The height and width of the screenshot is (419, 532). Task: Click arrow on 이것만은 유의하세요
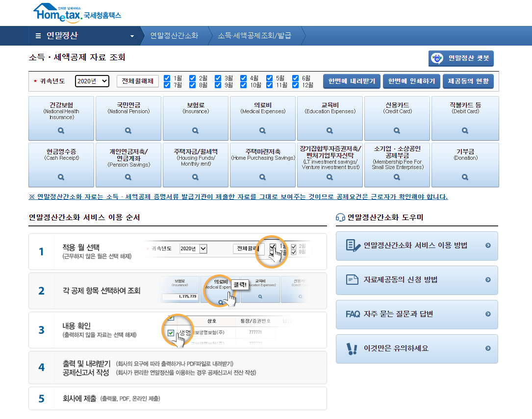tap(488, 348)
